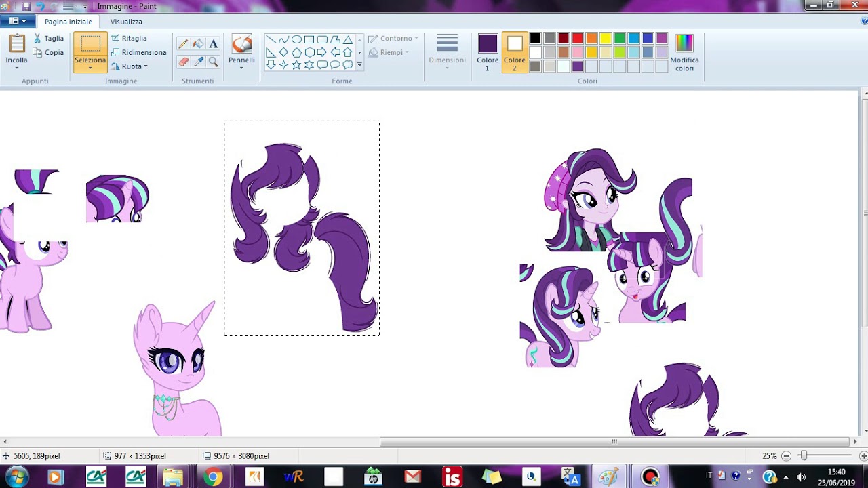Choose the Triangle shape
868x488 pixels.
[348, 39]
